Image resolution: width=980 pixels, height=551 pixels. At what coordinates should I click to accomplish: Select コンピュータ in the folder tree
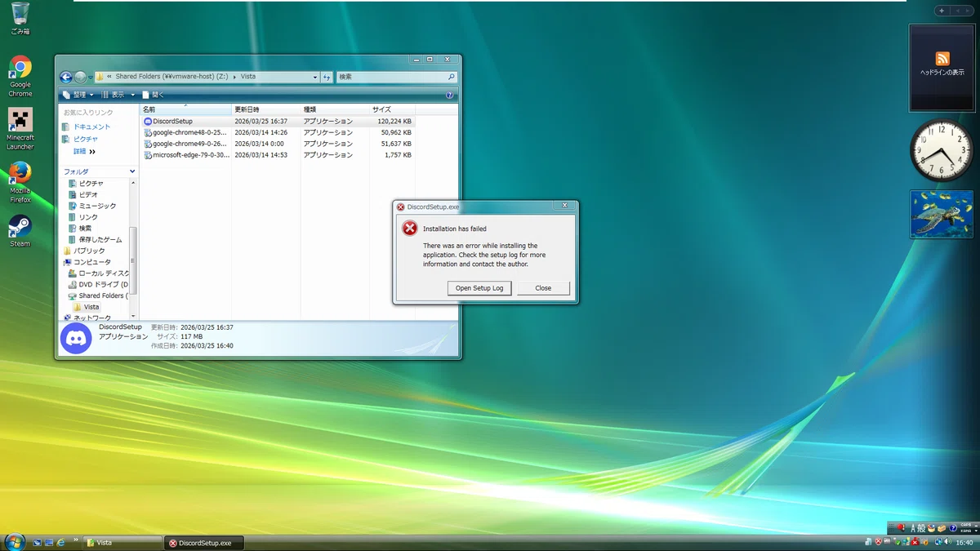pyautogui.click(x=87, y=262)
